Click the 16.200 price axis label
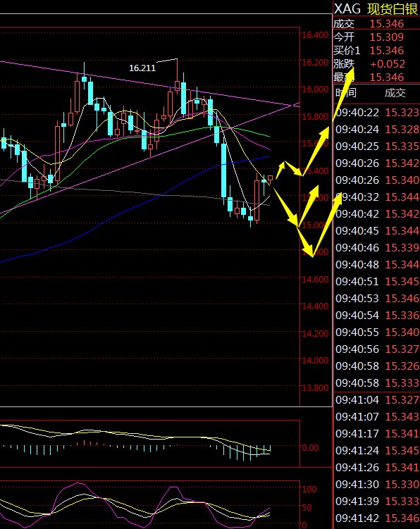 [315, 63]
